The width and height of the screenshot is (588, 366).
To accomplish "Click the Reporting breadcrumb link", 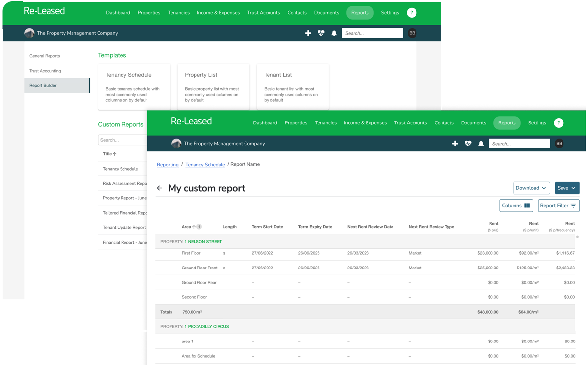I will click(x=168, y=165).
